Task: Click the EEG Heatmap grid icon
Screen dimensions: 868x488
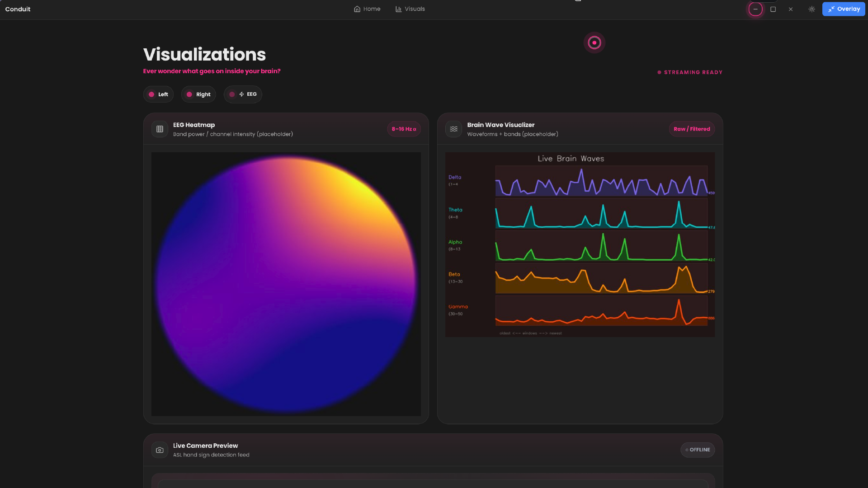Action: (x=160, y=129)
